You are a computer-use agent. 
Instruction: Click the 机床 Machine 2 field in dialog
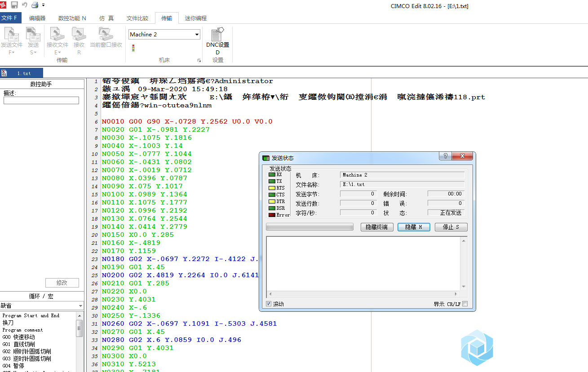[402, 175]
